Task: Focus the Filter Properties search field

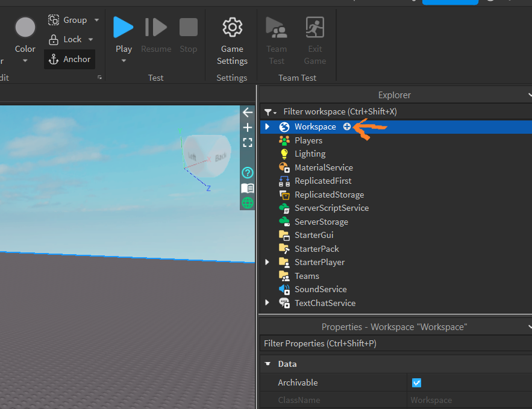Action: tap(396, 343)
